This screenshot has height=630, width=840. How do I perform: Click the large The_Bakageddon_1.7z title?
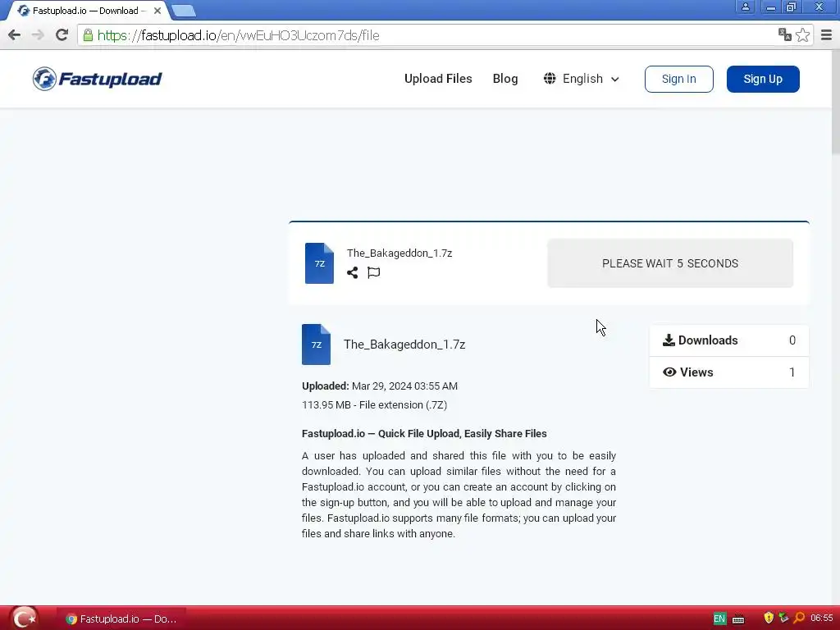[404, 345]
